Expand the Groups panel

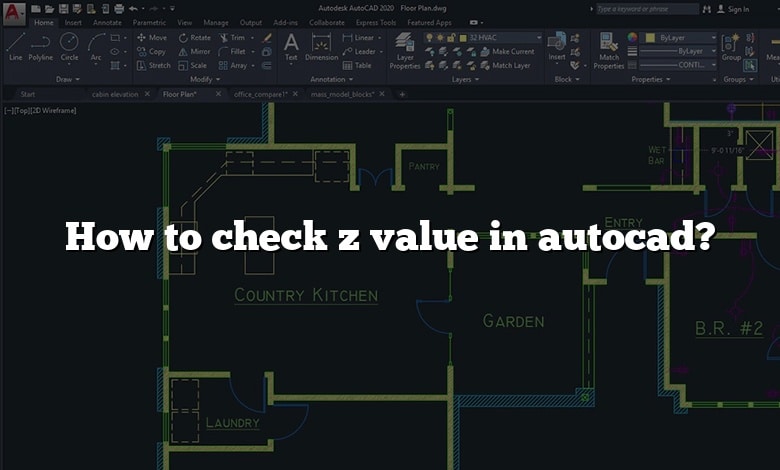pos(738,79)
